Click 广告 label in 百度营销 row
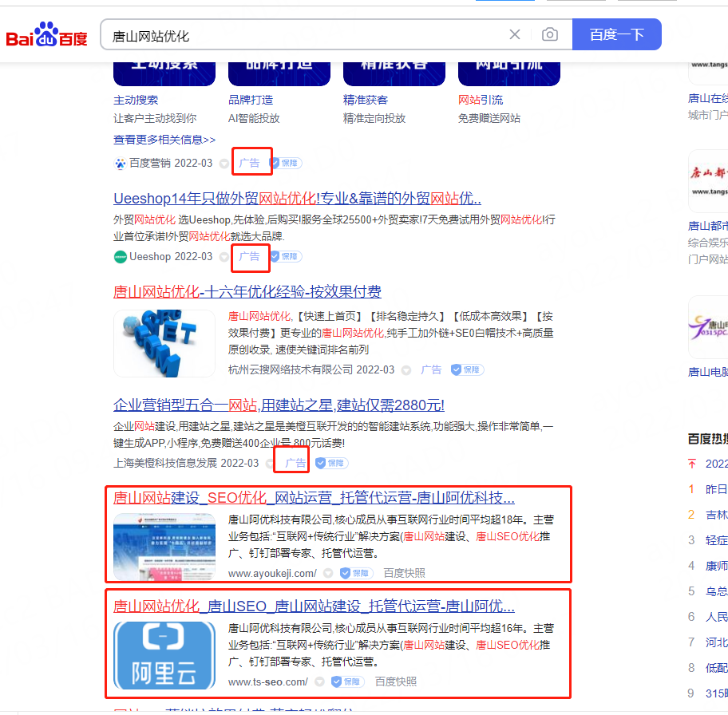Viewport: 728px width, 715px height. tap(249, 164)
